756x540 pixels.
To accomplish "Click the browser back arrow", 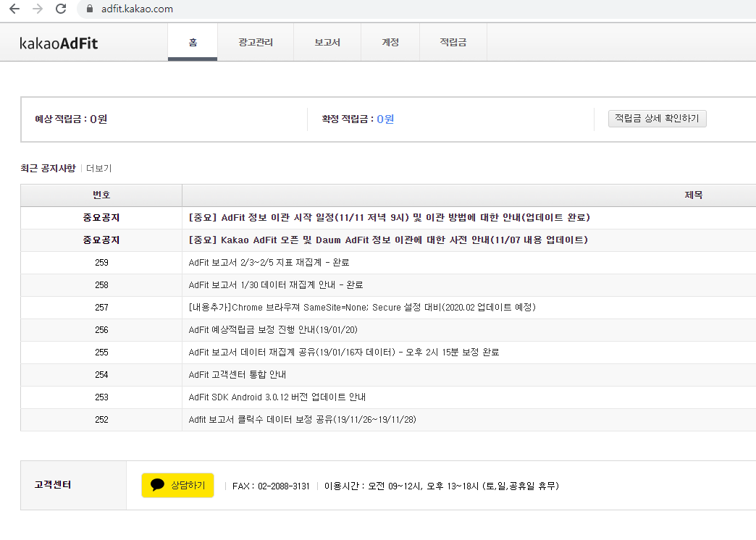I will 15,9.
